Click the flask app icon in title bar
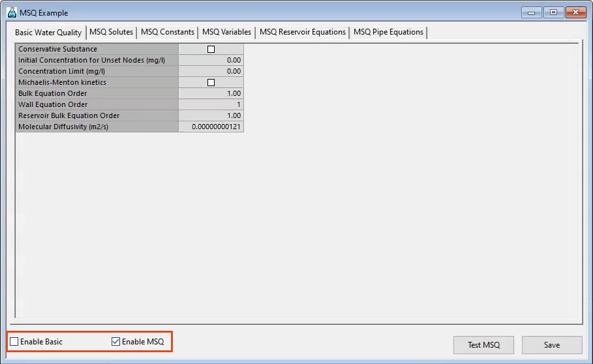 click(12, 12)
